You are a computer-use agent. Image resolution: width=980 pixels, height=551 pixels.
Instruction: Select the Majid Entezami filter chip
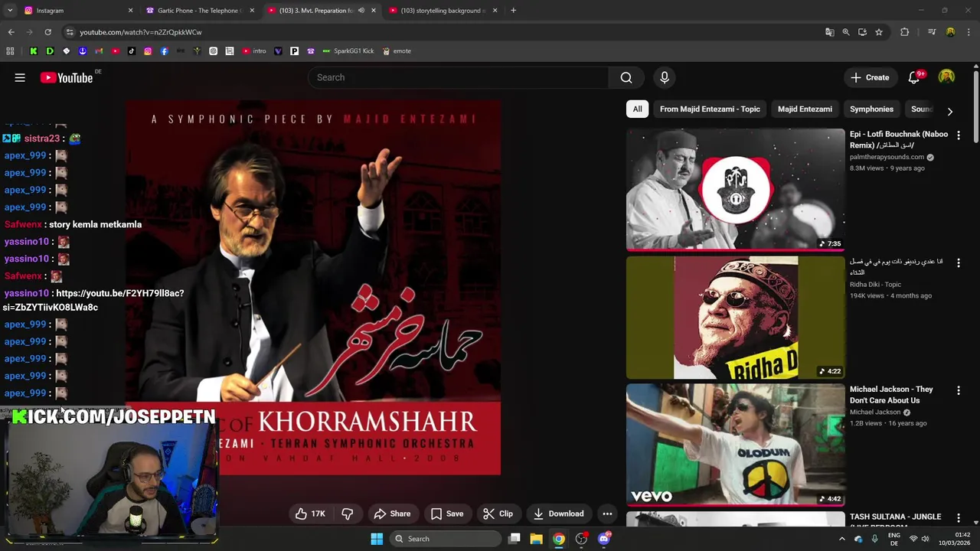805,109
